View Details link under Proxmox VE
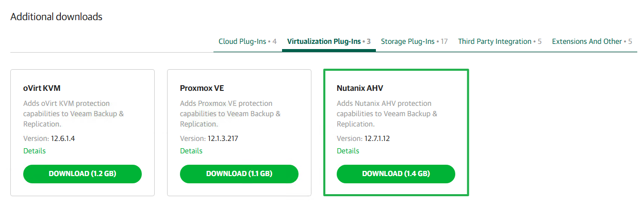 point(191,151)
